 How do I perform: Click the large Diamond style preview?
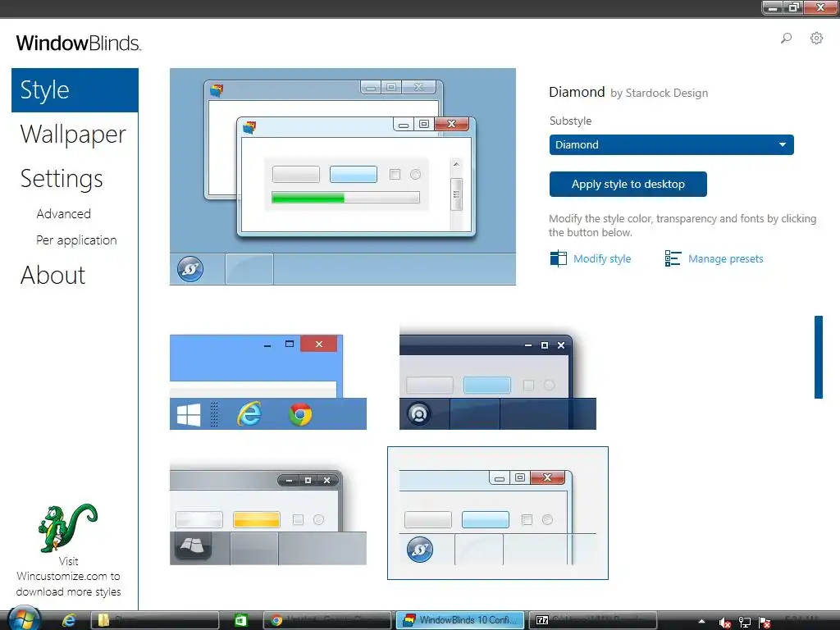click(343, 176)
